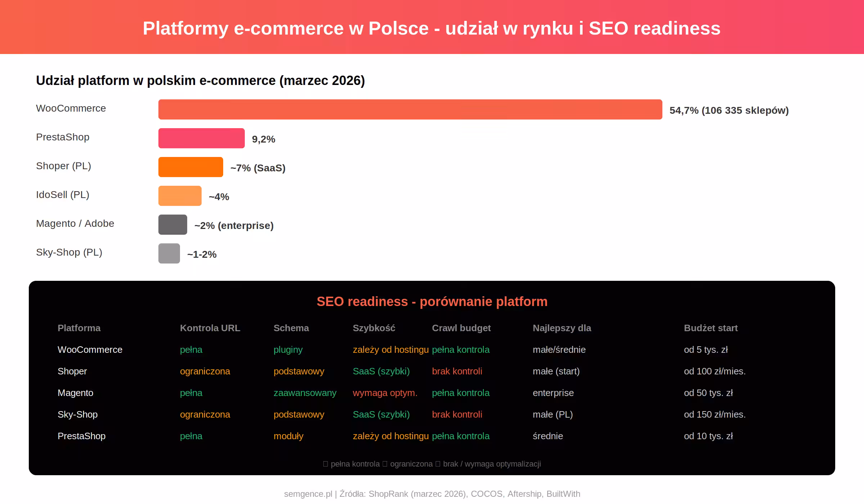The height and width of the screenshot is (504, 864).
Task: Click the 'od 10 tys. zł' cell
Action: pyautogui.click(x=708, y=436)
